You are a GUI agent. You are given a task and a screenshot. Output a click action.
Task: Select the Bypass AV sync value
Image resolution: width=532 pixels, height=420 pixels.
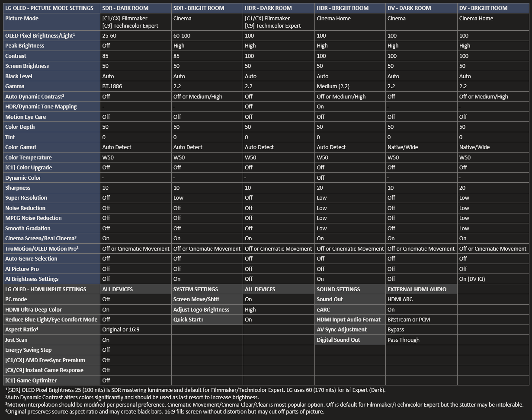(396, 330)
